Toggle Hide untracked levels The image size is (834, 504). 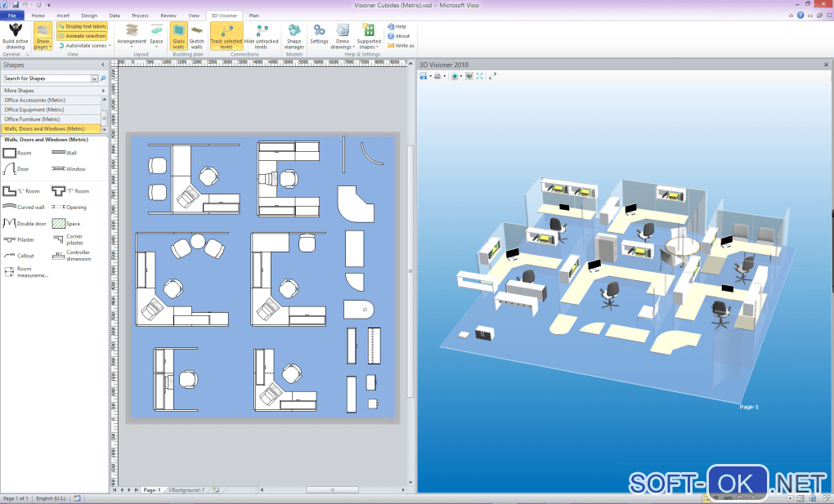pos(261,36)
